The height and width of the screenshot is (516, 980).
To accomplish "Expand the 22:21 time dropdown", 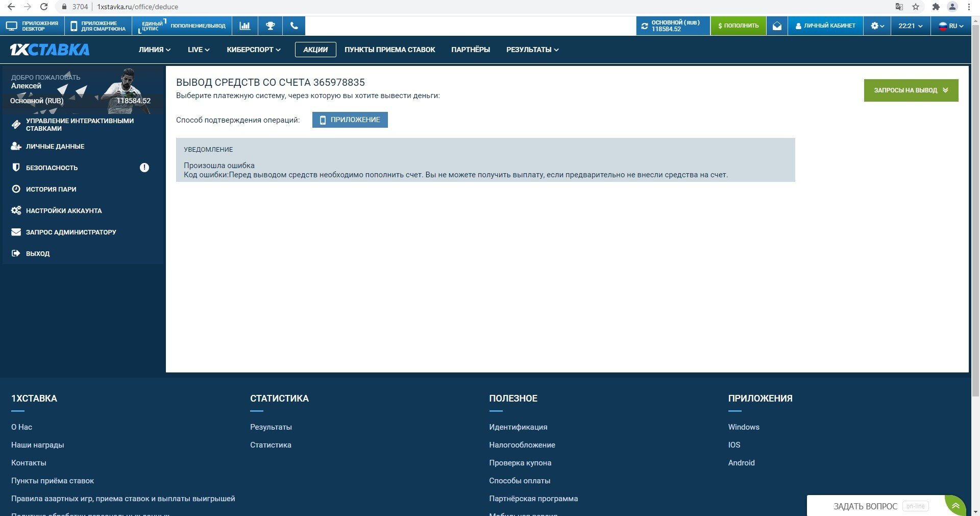I will [x=911, y=26].
